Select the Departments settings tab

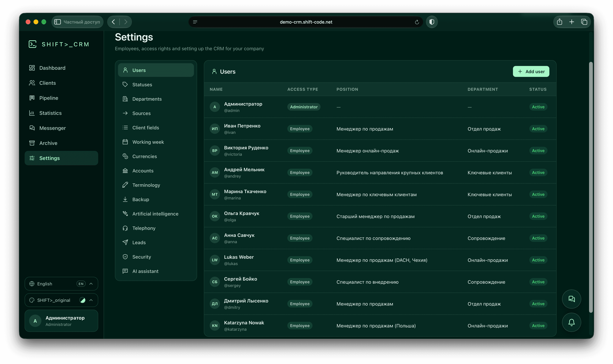click(156, 99)
